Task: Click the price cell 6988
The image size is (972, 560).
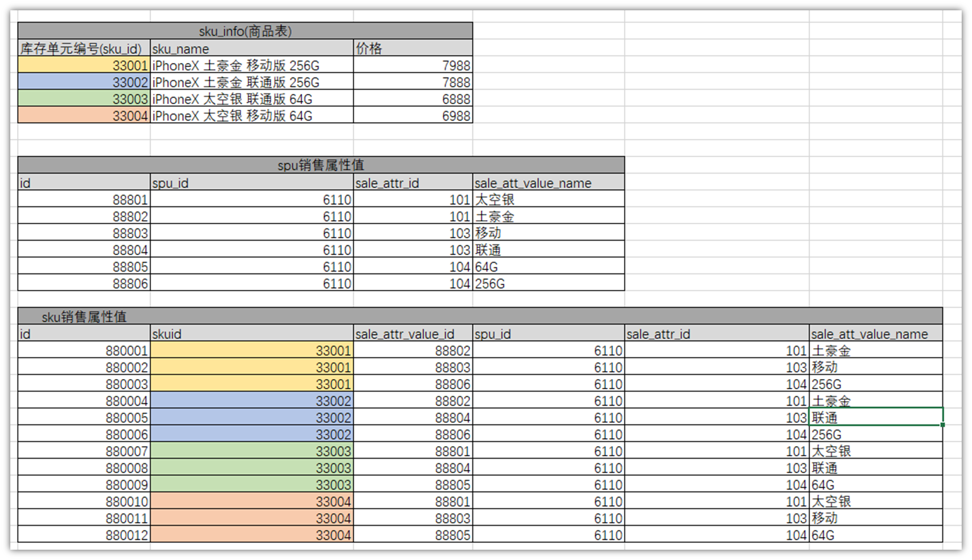Action: 413,115
